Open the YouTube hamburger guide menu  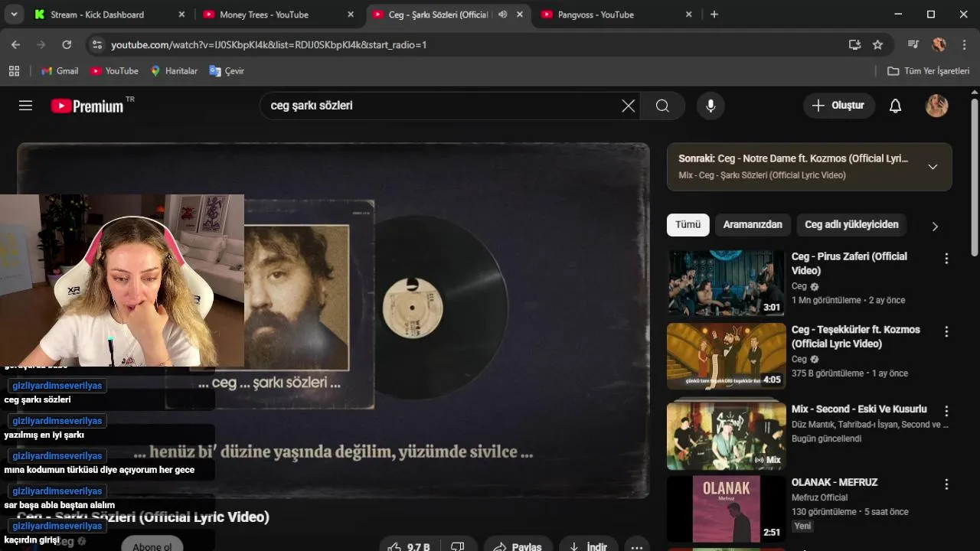[x=25, y=106]
